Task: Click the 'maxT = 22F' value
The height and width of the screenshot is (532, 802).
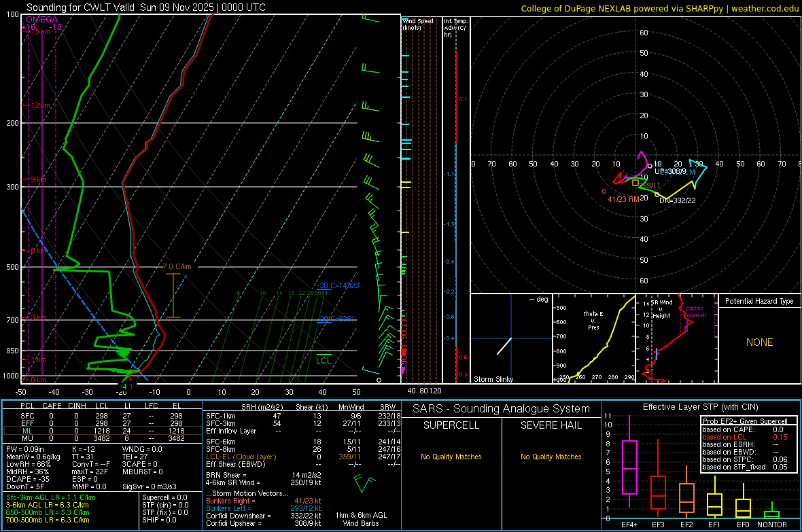Action: (90, 472)
